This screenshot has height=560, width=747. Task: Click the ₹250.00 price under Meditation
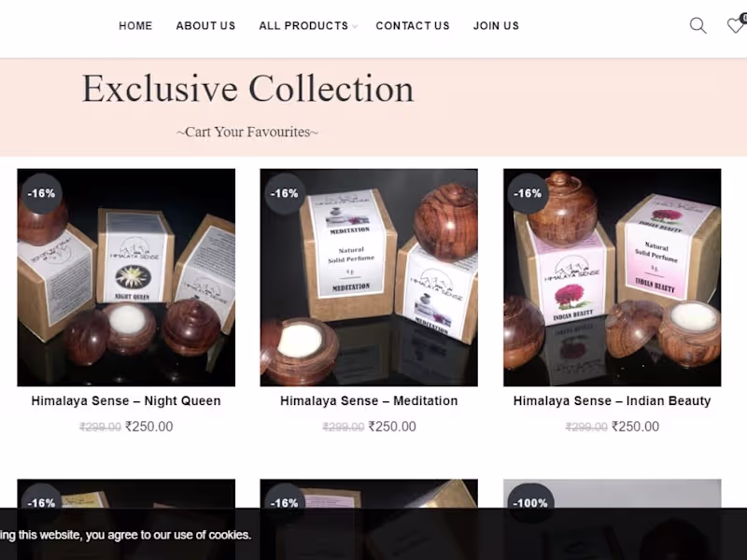pos(392,427)
